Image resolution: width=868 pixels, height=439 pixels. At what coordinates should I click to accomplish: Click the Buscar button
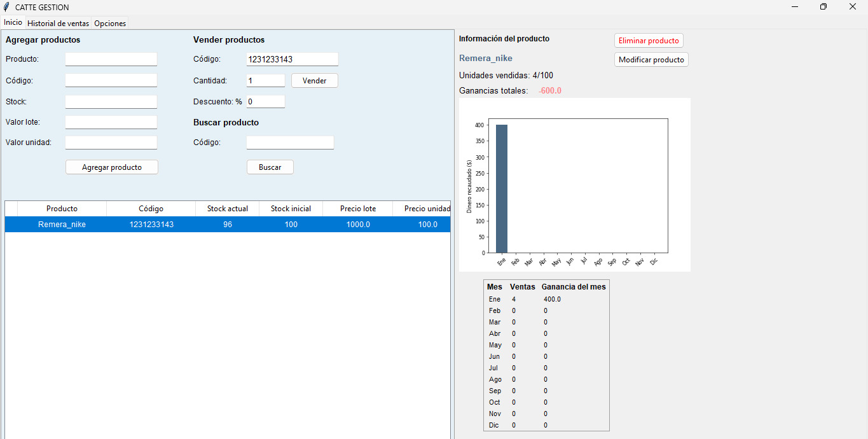coord(270,167)
